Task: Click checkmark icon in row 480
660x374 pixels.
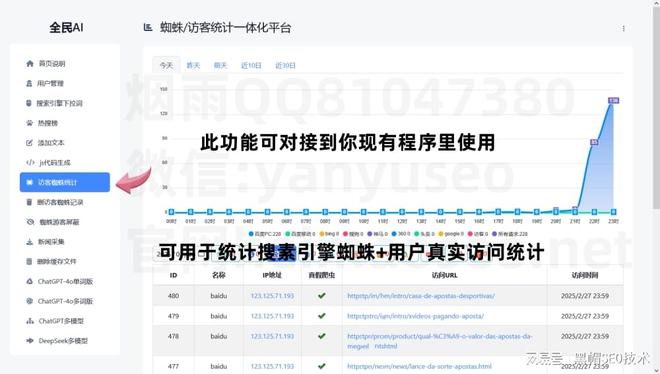Action: pos(322,296)
